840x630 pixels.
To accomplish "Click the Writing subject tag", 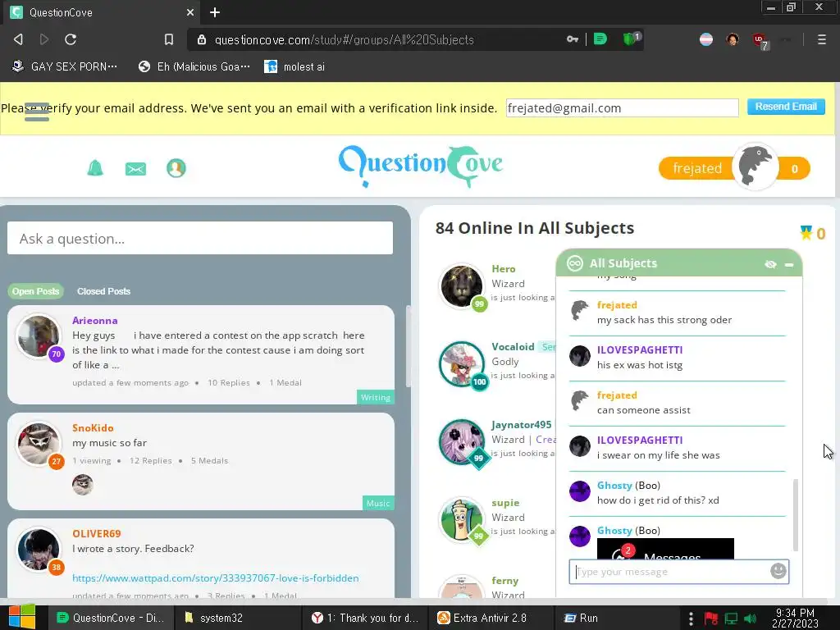I will pos(376,397).
